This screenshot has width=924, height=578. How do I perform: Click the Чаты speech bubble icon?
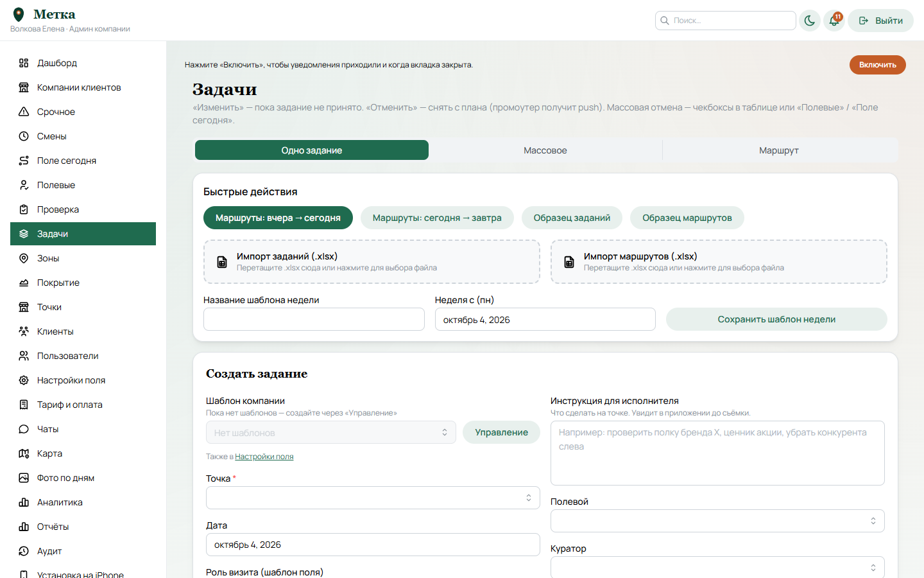pyautogui.click(x=24, y=429)
